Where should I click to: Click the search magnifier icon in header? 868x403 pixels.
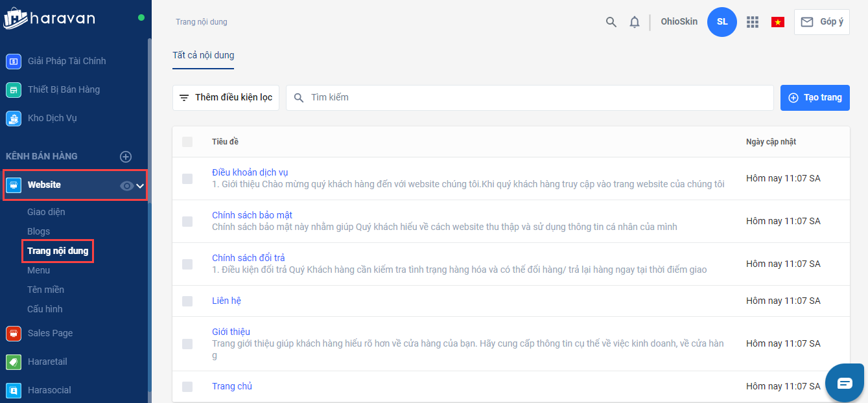click(x=611, y=22)
